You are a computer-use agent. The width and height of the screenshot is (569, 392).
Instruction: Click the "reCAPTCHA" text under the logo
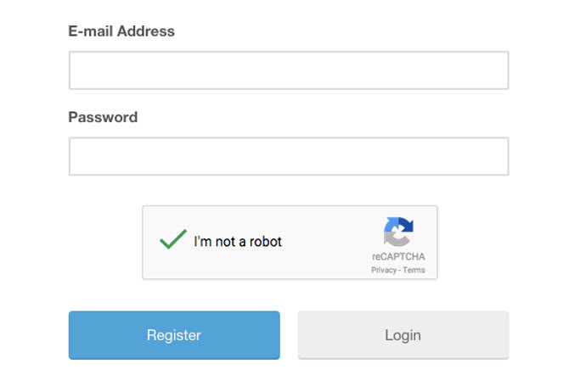[398, 257]
